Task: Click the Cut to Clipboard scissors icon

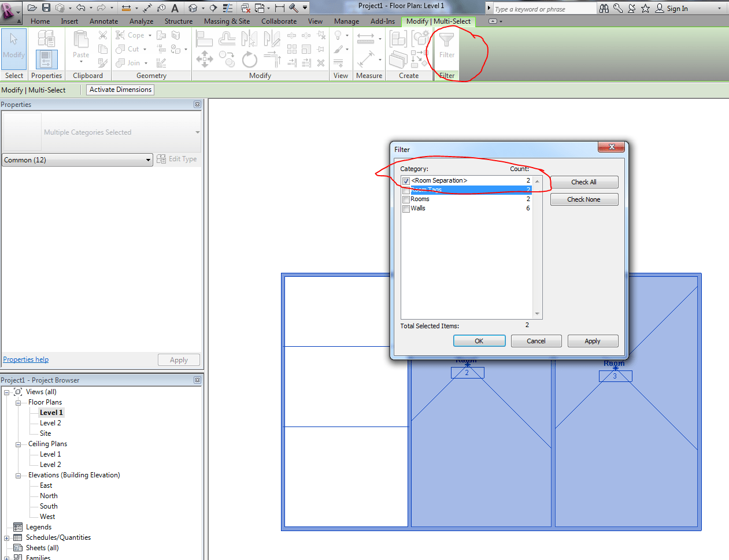Action: 103,35
